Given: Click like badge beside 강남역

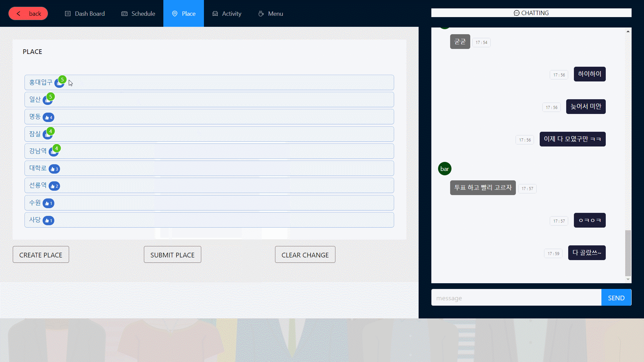Looking at the screenshot, I should point(53,152).
